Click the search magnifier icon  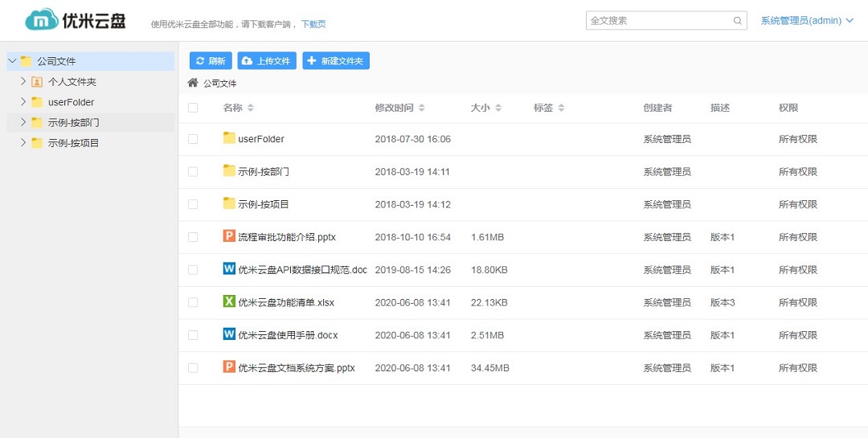point(737,21)
